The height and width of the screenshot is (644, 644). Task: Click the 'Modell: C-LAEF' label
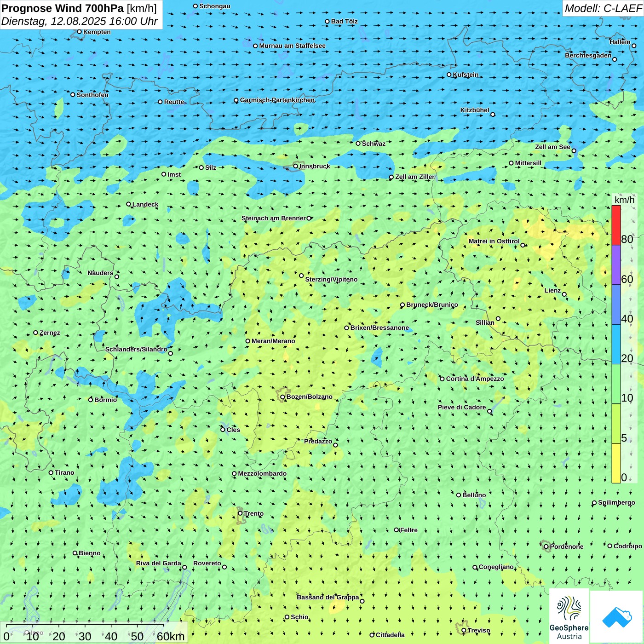click(603, 8)
